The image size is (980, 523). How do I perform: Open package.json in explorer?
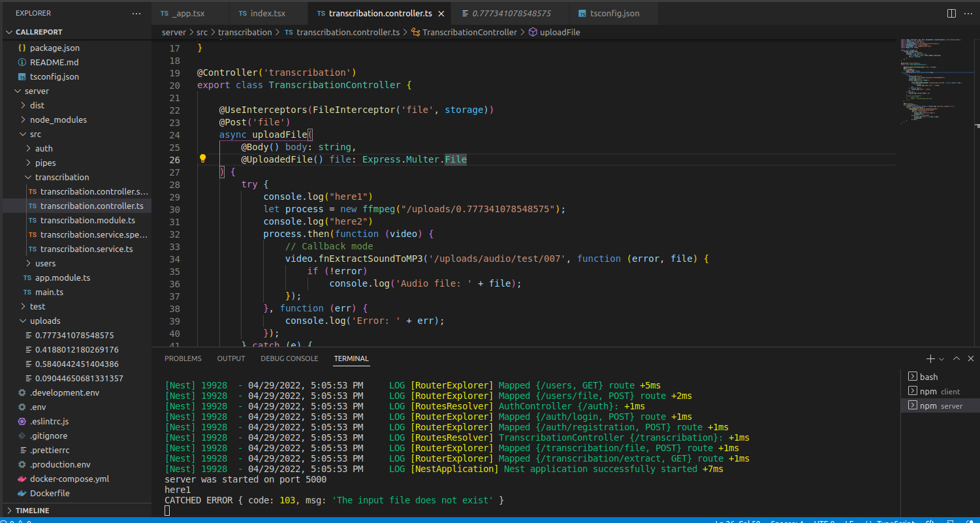coord(77,48)
